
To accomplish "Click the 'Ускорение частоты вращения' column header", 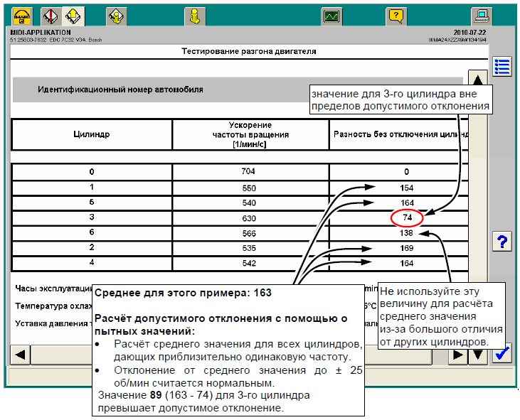I will [x=250, y=134].
